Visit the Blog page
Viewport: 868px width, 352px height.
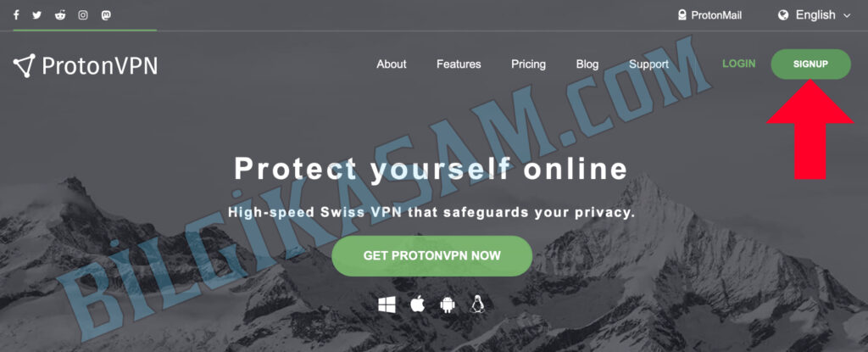pyautogui.click(x=587, y=64)
